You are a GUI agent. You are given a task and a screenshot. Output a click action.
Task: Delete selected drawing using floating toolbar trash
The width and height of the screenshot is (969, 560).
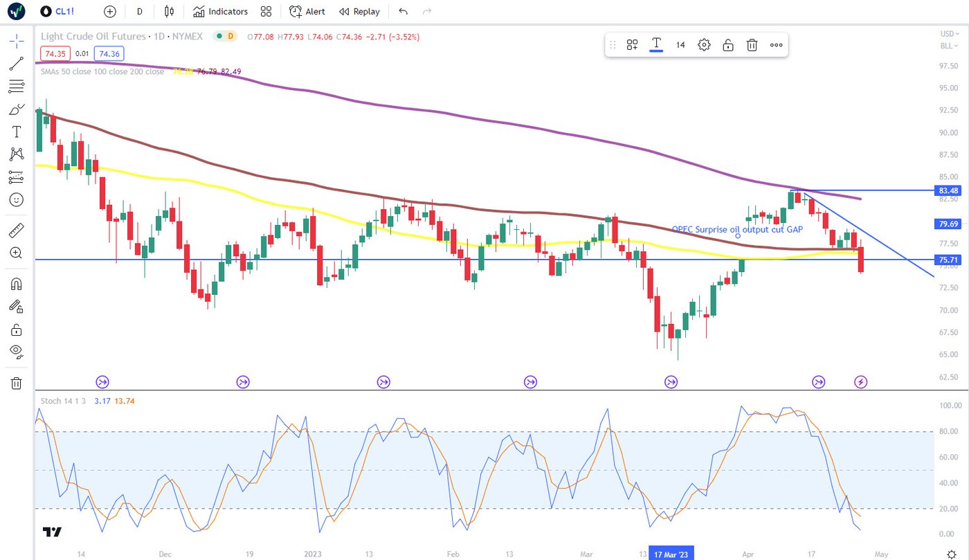[x=752, y=45]
